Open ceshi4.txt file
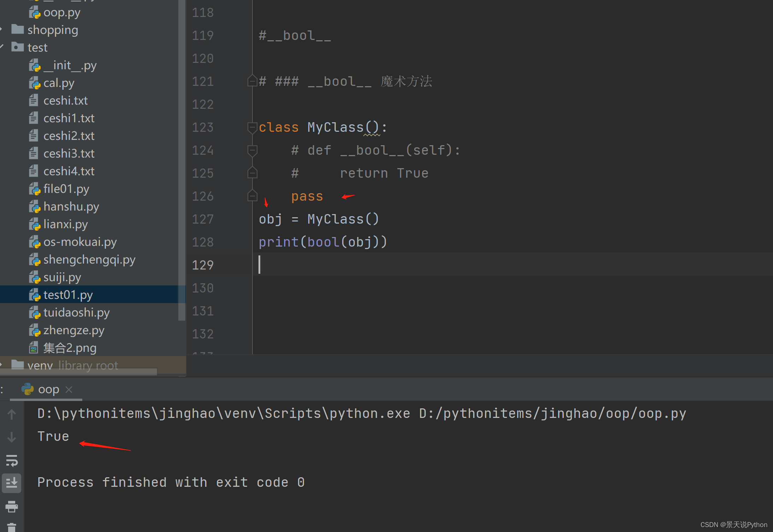 click(69, 171)
